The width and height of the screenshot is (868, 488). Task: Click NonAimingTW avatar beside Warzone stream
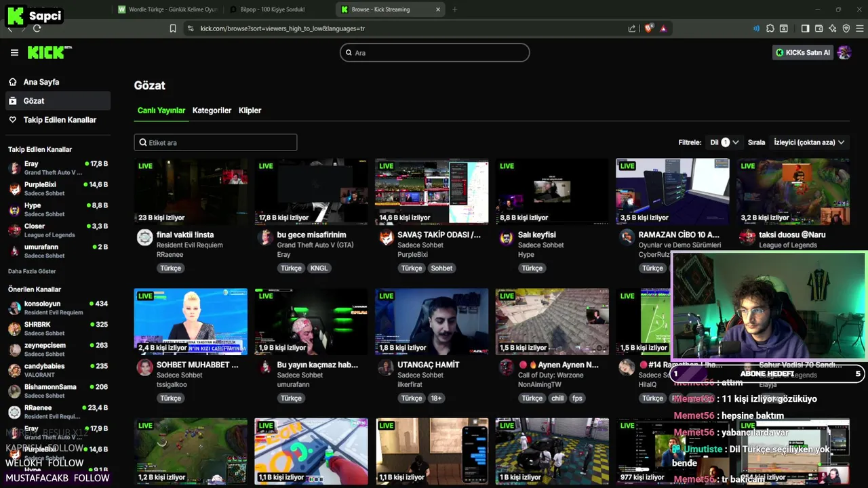506,367
